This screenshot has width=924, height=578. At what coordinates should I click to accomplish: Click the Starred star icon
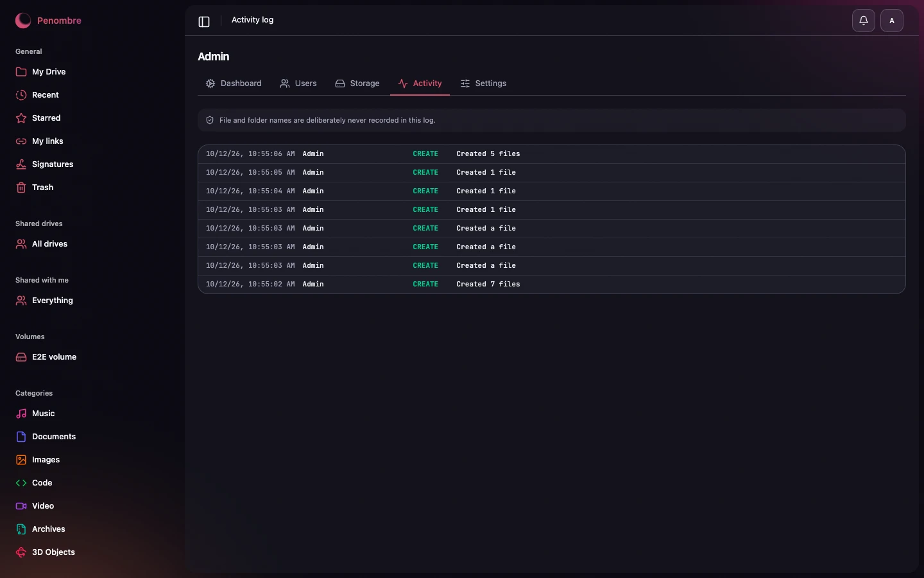(21, 118)
